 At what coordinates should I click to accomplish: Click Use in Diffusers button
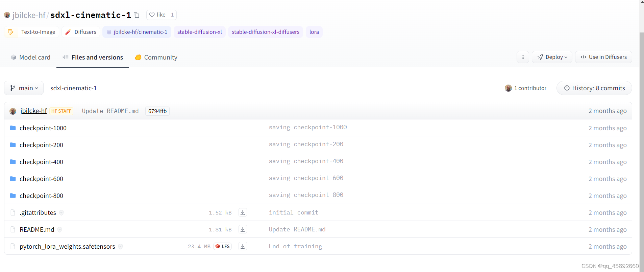[603, 57]
